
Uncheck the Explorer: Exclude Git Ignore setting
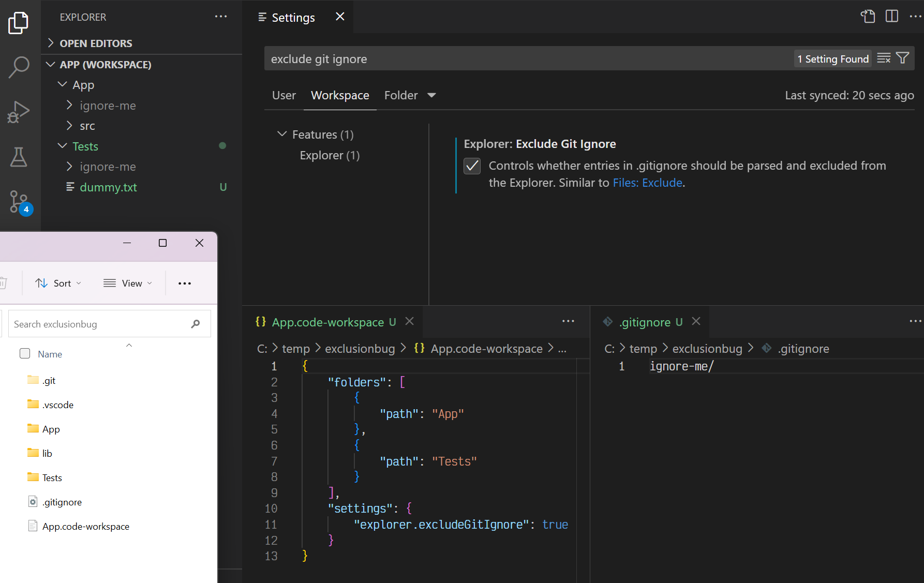tap(472, 166)
